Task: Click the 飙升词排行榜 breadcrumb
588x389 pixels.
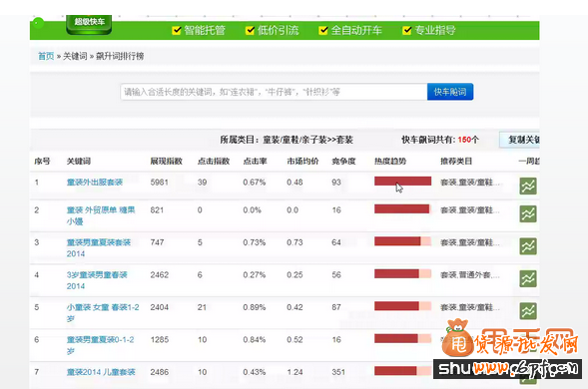Action: [x=120, y=56]
